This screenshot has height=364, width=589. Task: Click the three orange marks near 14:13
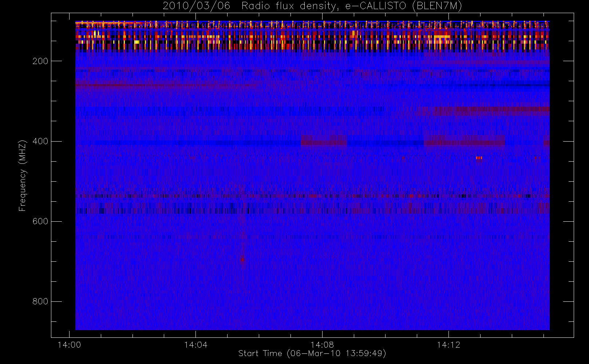(479, 158)
